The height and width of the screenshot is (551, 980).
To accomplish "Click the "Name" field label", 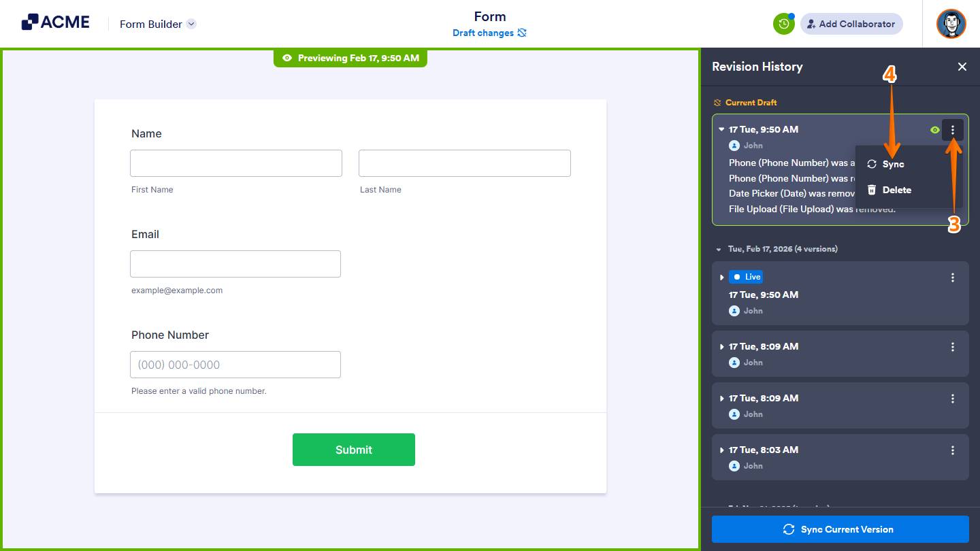I will coord(146,134).
